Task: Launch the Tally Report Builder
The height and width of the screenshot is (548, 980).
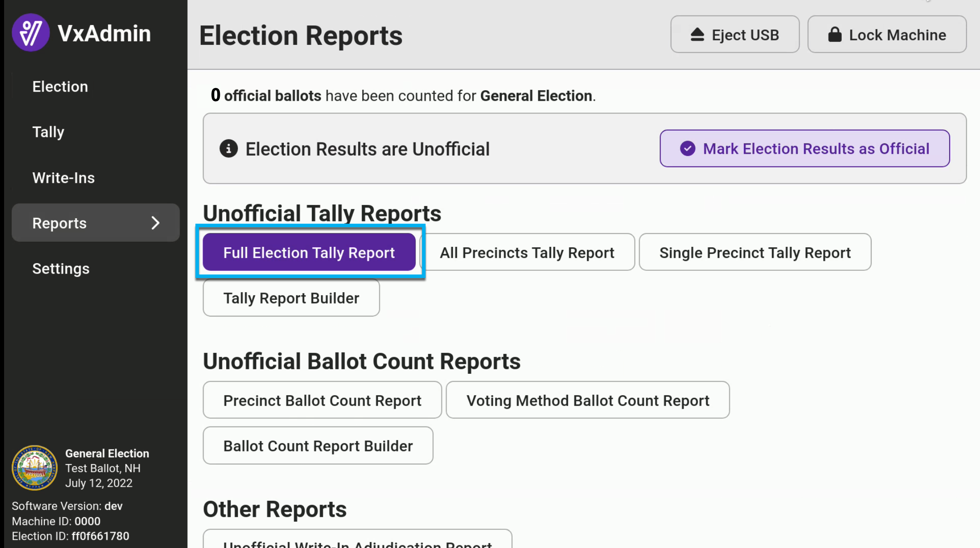Action: coord(291,298)
